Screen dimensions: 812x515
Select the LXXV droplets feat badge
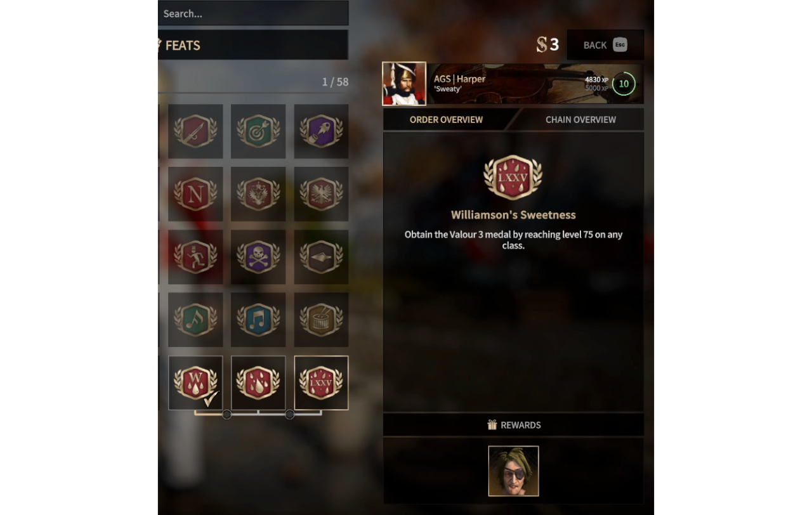(321, 383)
